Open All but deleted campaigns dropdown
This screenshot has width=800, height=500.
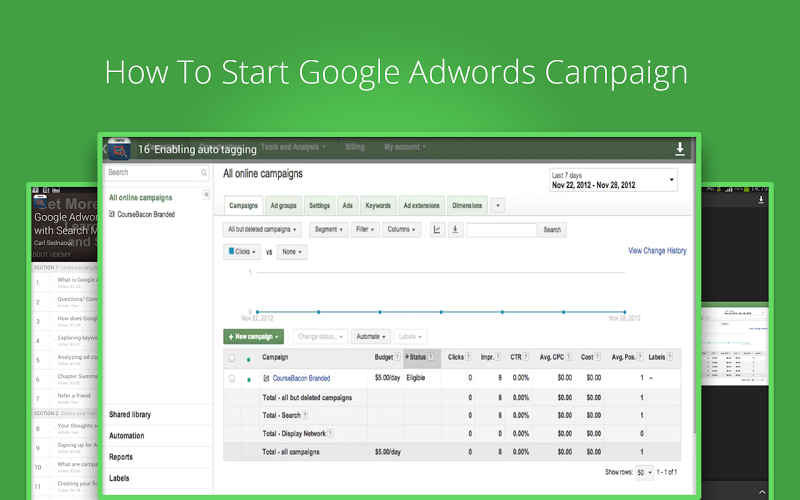coord(262,230)
